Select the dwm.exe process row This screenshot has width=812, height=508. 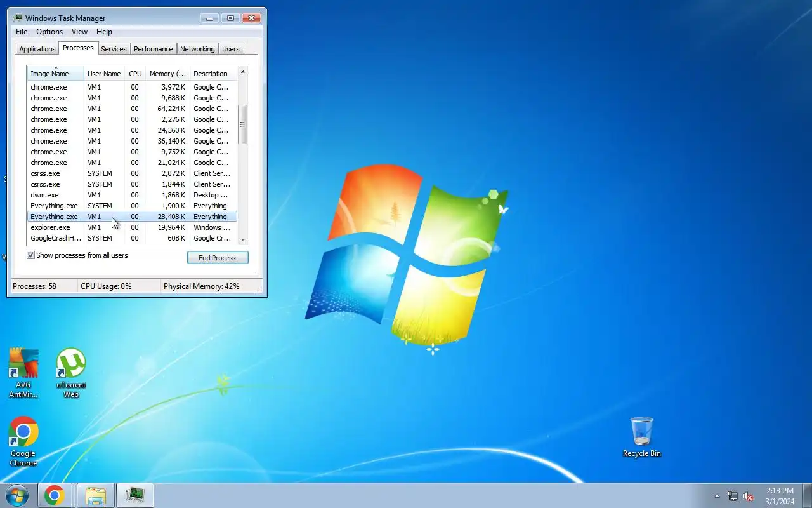pos(132,195)
